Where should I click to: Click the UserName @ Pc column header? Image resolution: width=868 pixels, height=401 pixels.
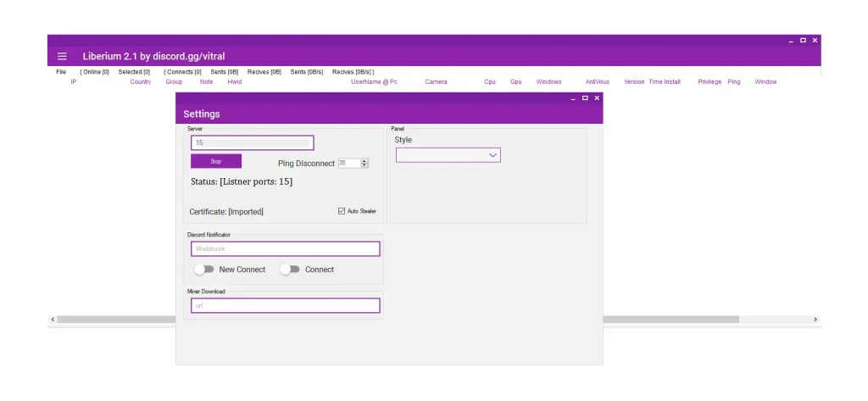[x=374, y=82]
